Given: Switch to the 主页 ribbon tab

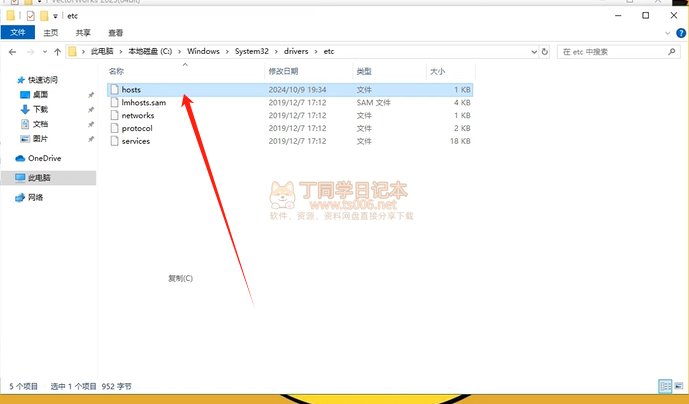Looking at the screenshot, I should pos(51,33).
